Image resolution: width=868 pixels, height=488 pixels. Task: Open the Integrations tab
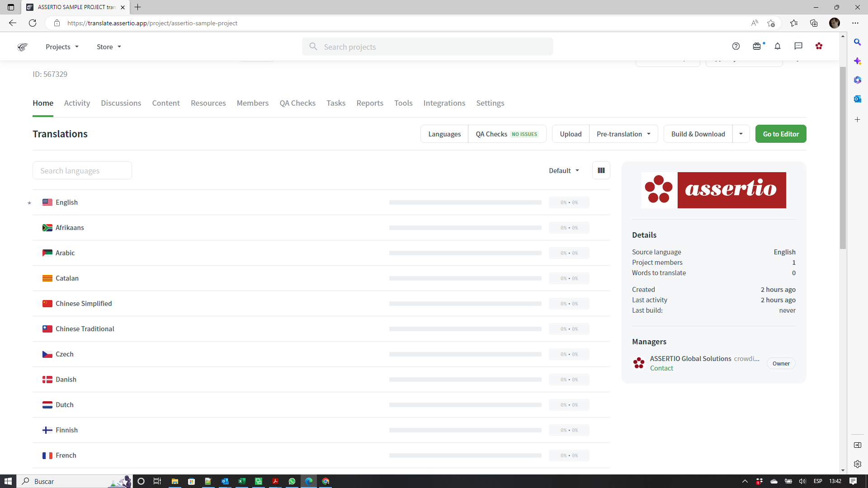coord(444,103)
